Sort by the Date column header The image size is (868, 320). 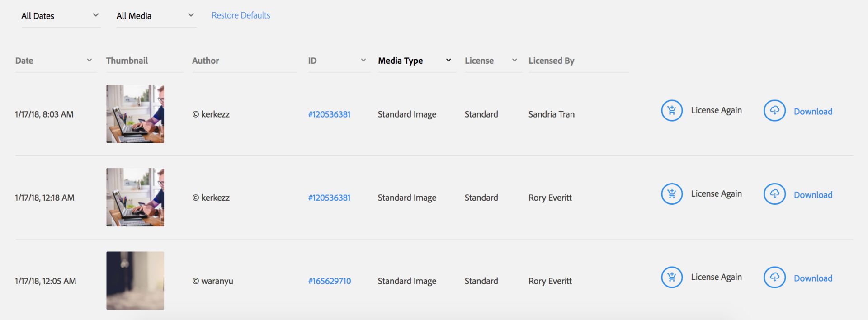(24, 61)
